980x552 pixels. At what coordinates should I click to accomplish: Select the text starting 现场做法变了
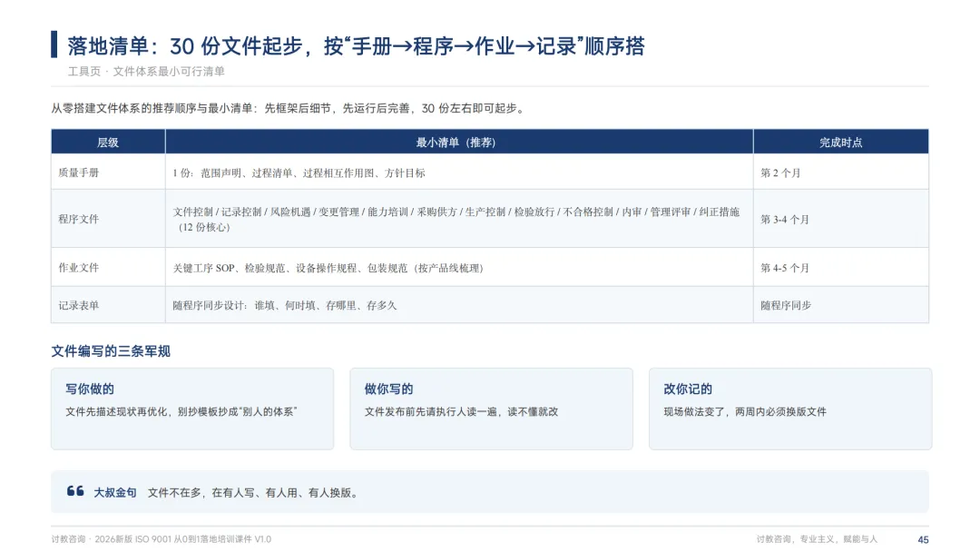click(745, 411)
